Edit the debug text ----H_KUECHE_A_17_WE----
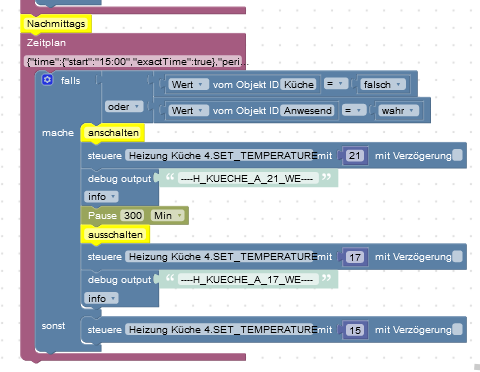This screenshot has width=480, height=372. click(247, 279)
